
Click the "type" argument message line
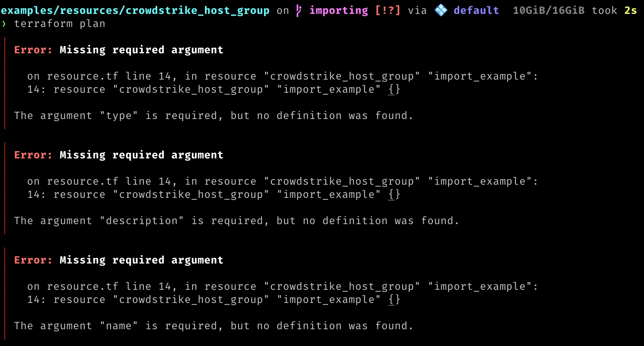coord(214,116)
